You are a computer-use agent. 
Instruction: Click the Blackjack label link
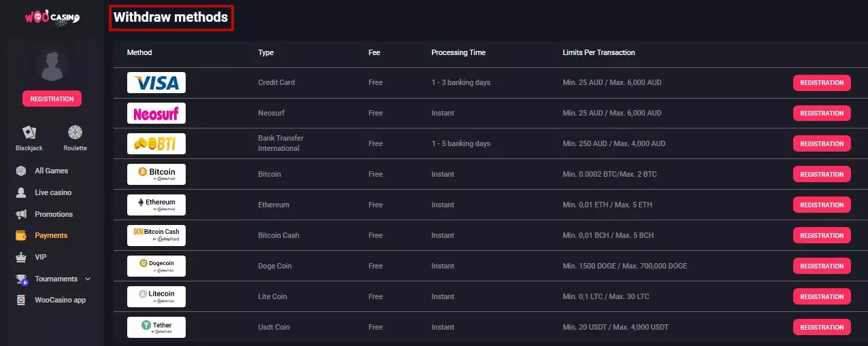tap(29, 148)
